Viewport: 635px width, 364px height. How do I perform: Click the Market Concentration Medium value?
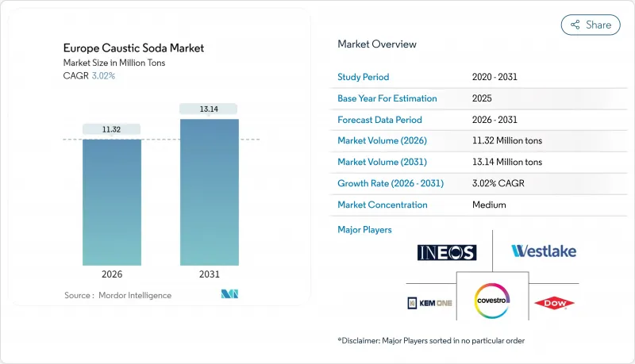488,205
